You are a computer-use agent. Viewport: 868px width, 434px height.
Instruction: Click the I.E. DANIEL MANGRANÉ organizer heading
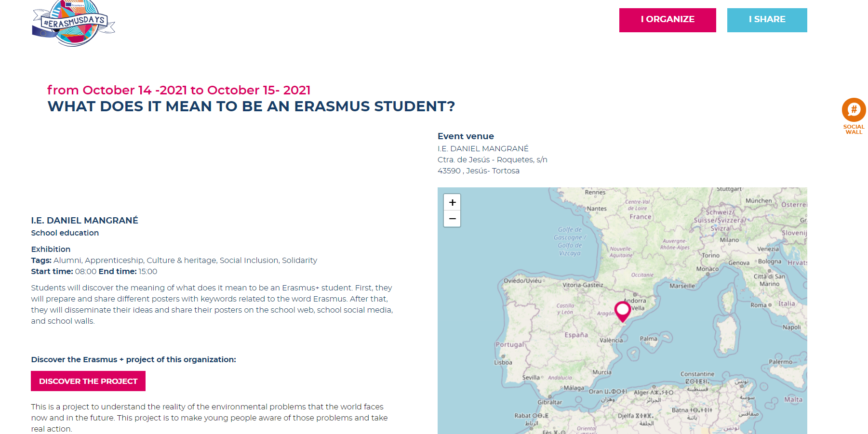(85, 221)
